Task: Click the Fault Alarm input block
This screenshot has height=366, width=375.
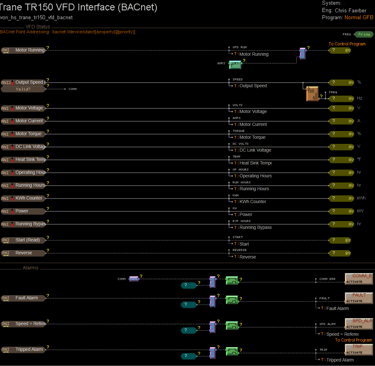Action: 23,298
